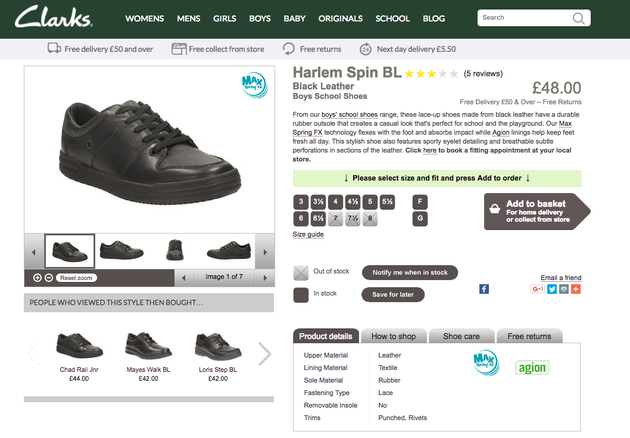The height and width of the screenshot is (438, 630).
Task: Share on Facebook icon
Action: pos(484,289)
